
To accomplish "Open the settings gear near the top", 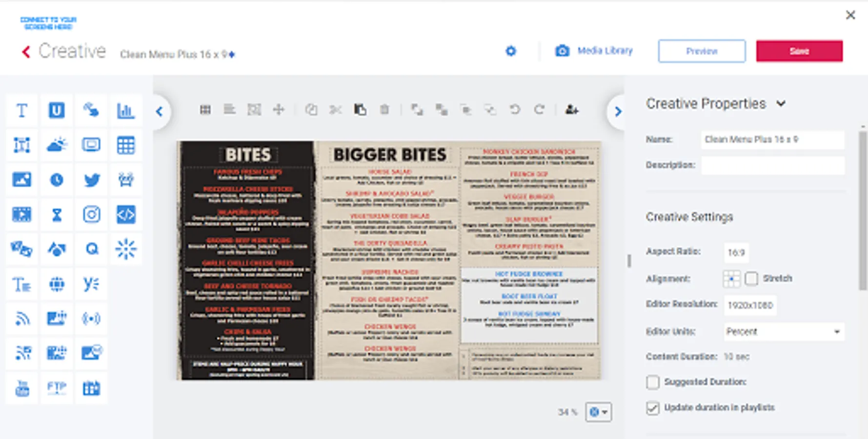I will pyautogui.click(x=510, y=51).
